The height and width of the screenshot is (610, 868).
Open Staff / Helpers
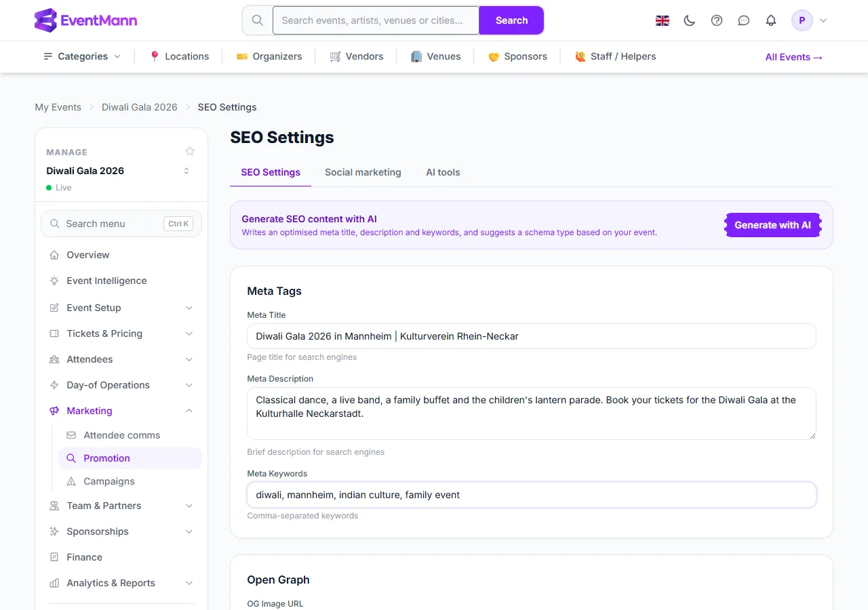615,56
